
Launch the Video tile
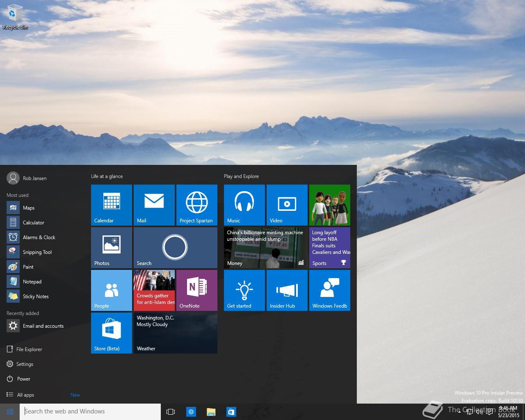[287, 205]
